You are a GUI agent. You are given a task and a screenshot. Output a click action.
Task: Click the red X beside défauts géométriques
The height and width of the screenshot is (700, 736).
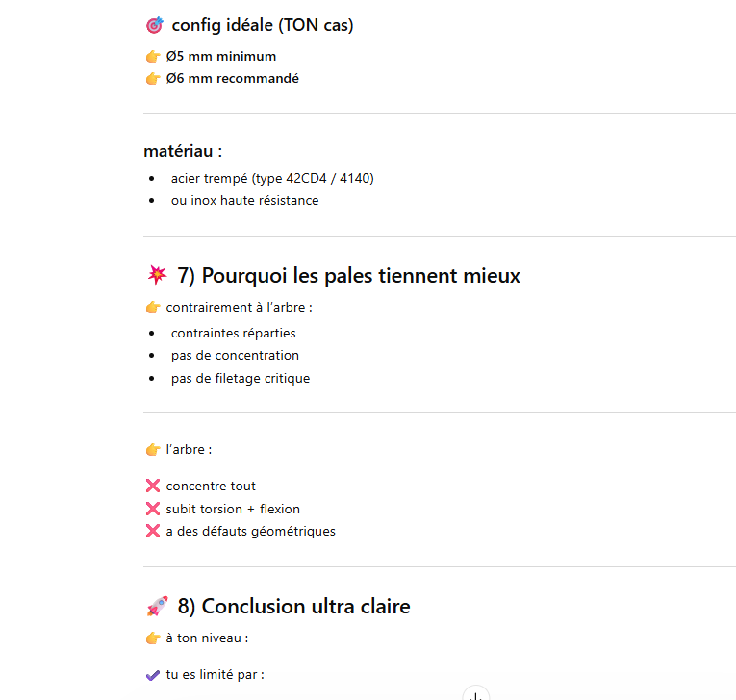click(x=152, y=531)
